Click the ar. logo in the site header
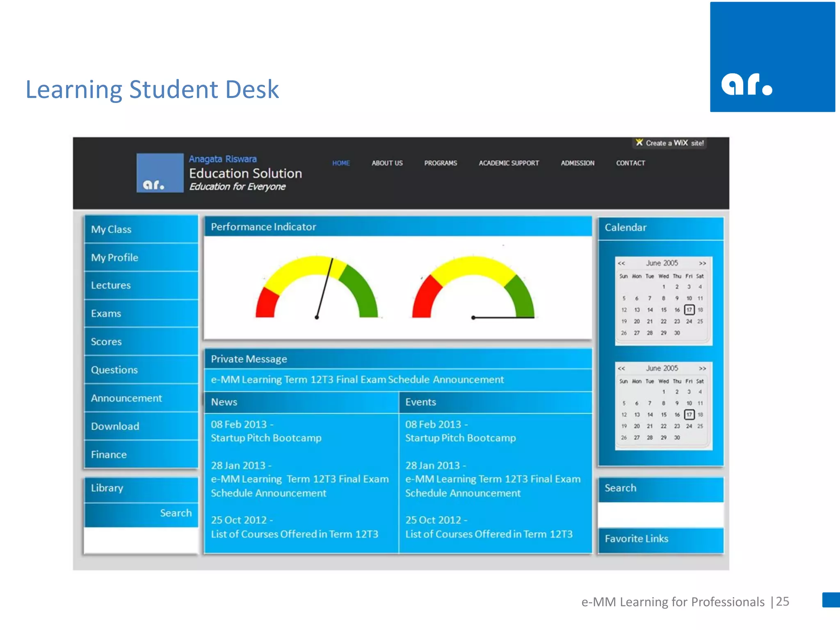Image resolution: width=840 pixels, height=630 pixels. pyautogui.click(x=160, y=173)
